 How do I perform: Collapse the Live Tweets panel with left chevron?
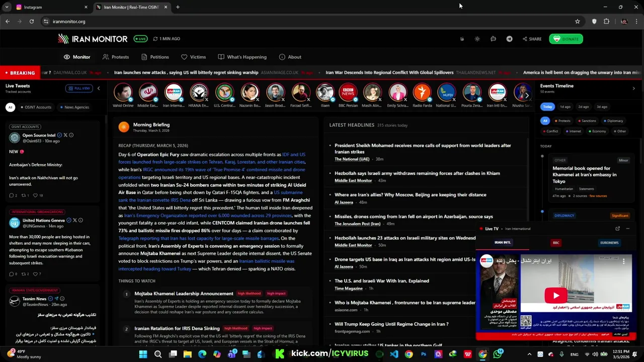pyautogui.click(x=99, y=88)
